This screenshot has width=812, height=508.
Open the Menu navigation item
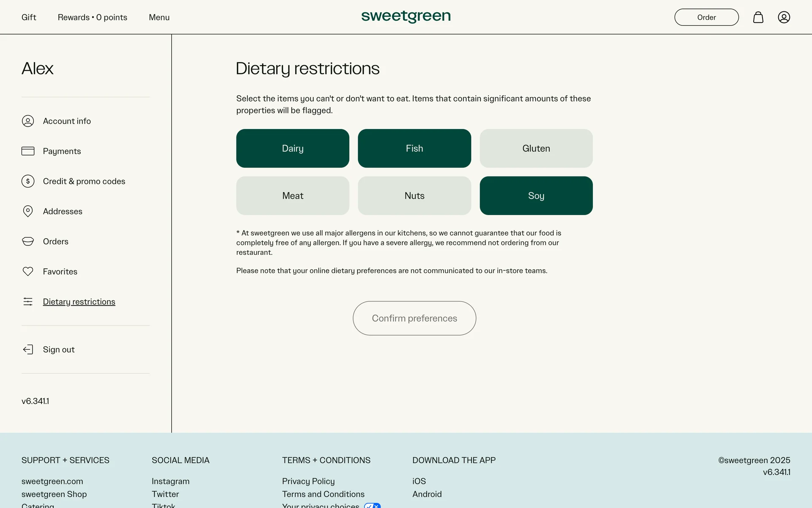tap(159, 17)
